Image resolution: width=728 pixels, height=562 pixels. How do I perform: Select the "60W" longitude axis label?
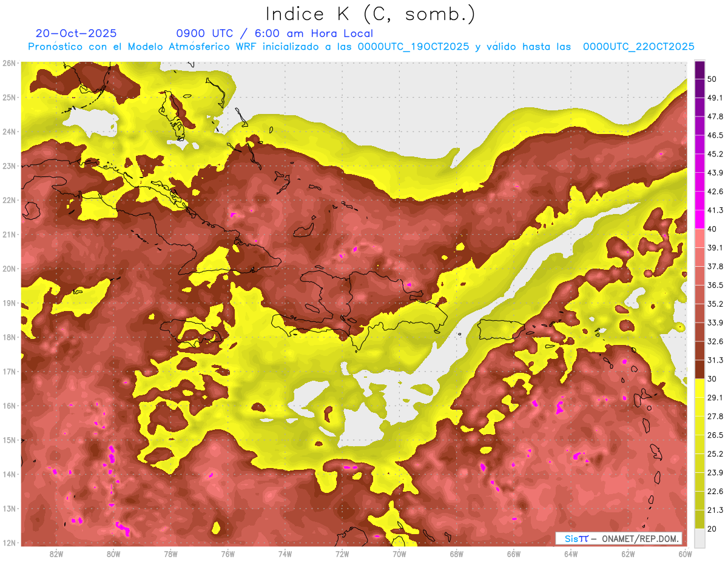point(685,554)
